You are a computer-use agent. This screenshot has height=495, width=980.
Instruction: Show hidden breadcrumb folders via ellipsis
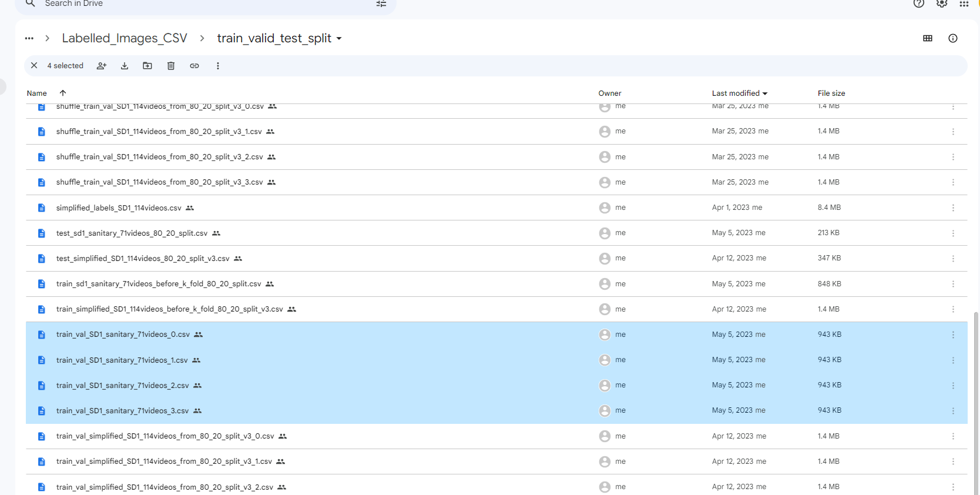pyautogui.click(x=29, y=38)
